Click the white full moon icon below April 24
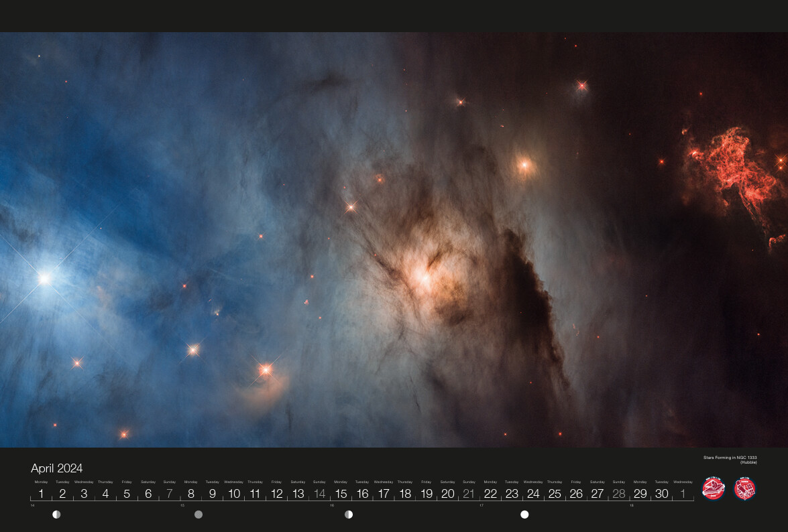The width and height of the screenshot is (788, 532). [524, 515]
